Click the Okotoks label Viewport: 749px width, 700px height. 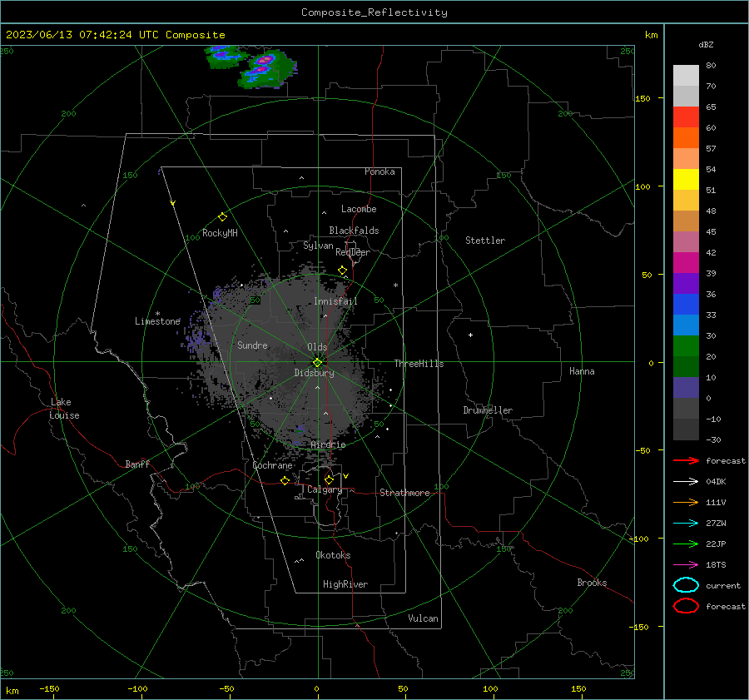click(333, 555)
